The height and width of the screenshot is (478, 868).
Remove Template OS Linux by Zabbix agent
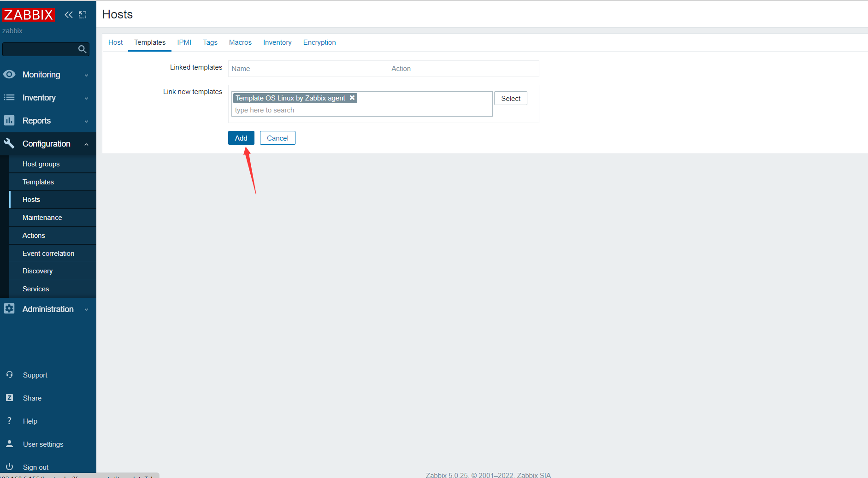352,98
